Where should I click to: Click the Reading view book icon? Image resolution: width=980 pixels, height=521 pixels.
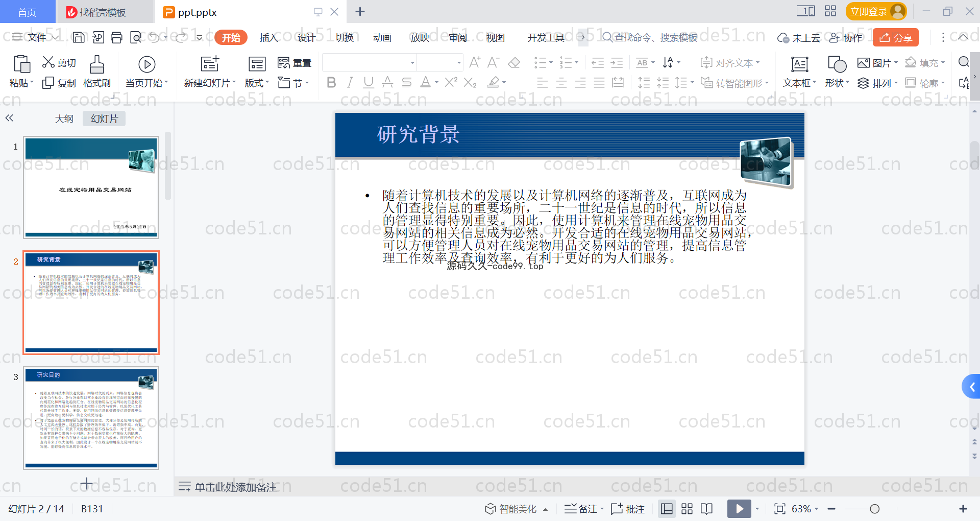point(707,509)
